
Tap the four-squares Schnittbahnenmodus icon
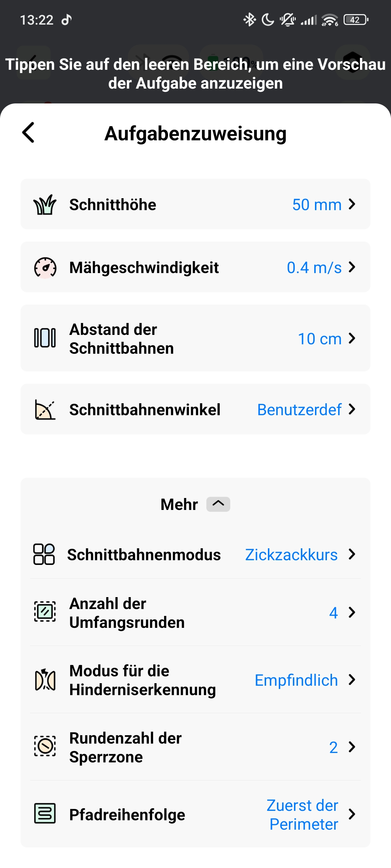(44, 554)
